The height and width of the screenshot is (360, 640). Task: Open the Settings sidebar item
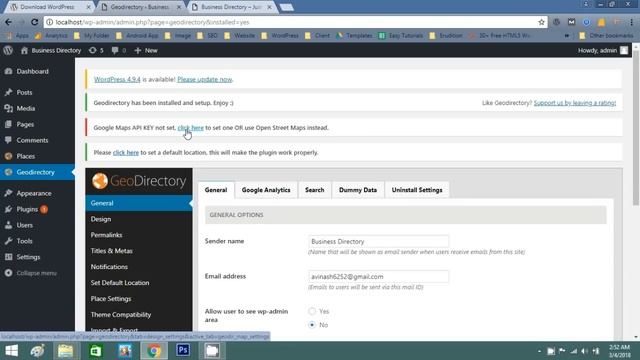(x=37, y=257)
